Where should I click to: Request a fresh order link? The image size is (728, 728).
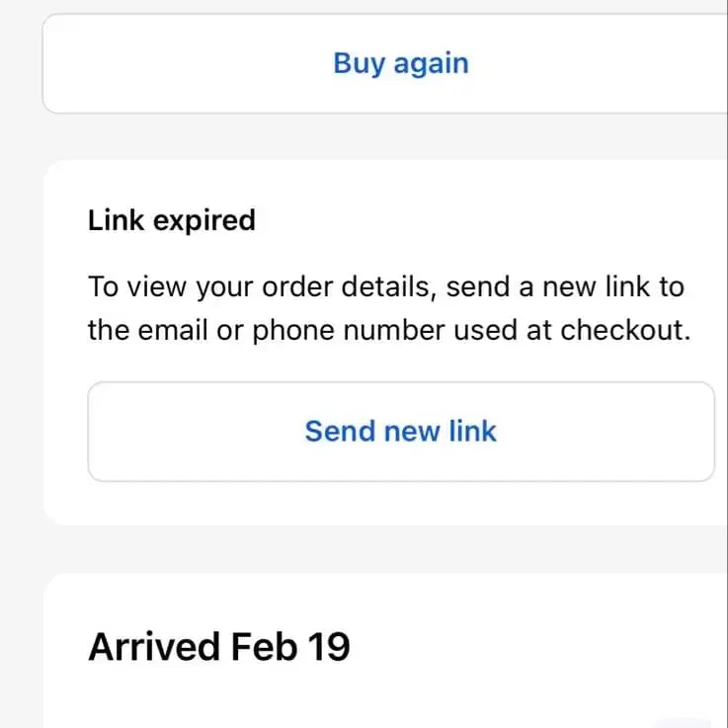(x=400, y=432)
